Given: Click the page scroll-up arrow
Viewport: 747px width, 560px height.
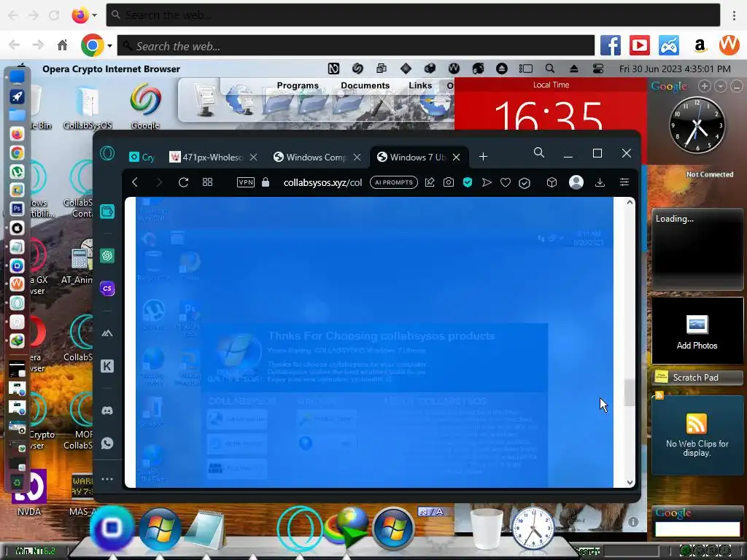Looking at the screenshot, I should (630, 203).
